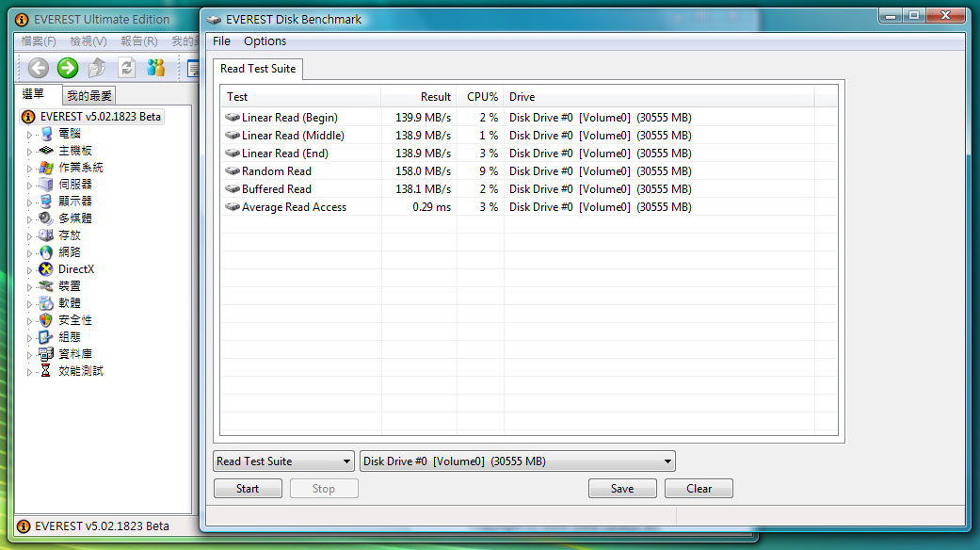Viewport: 980px width, 550px height.
Task: Sort by the Test column header
Action: (300, 97)
